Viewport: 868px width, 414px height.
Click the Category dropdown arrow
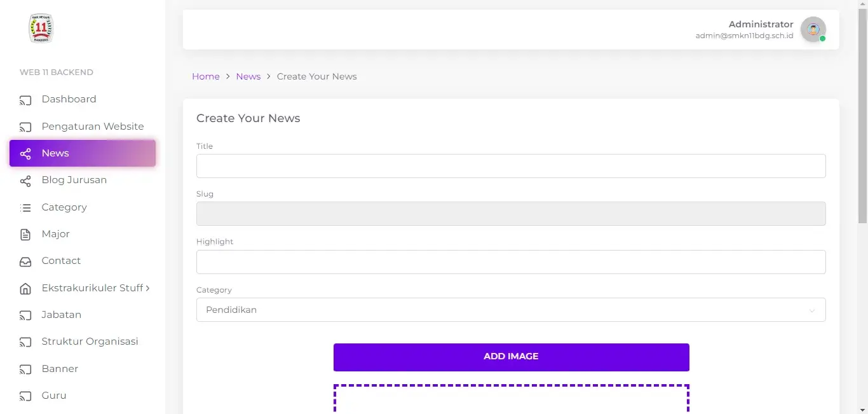812,310
